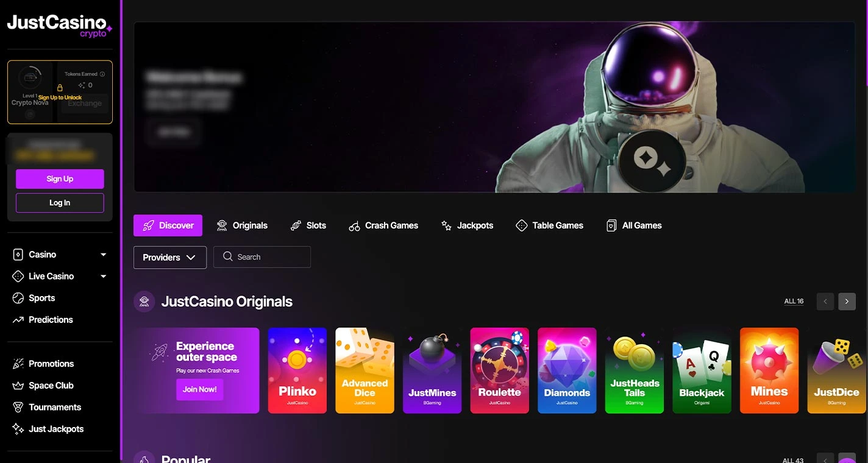Screen dimensions: 868x463
Task: Open the Crash Games tab
Action: click(383, 225)
